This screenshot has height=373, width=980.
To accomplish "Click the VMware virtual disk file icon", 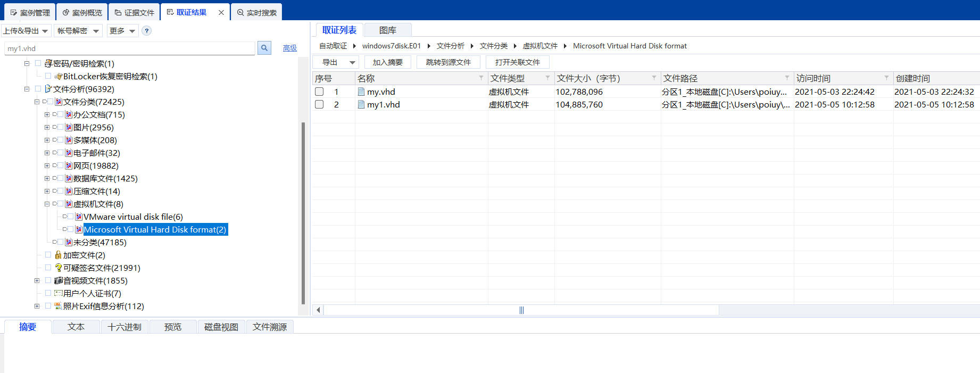I will (79, 217).
